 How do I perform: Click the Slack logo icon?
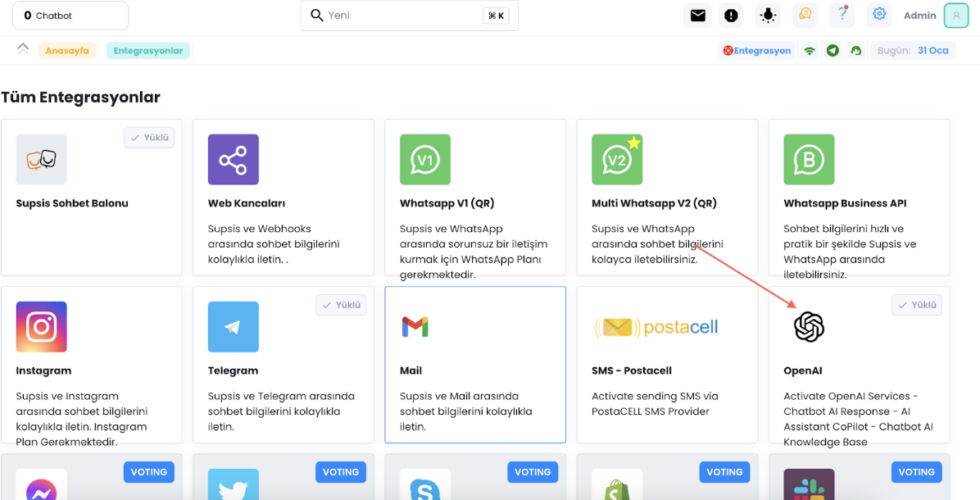[x=809, y=485]
